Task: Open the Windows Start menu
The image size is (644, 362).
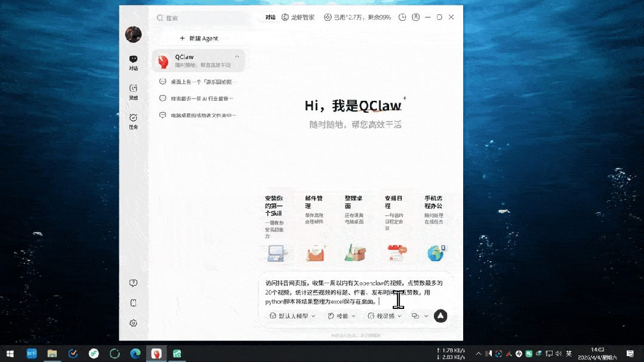Action: (x=10, y=354)
